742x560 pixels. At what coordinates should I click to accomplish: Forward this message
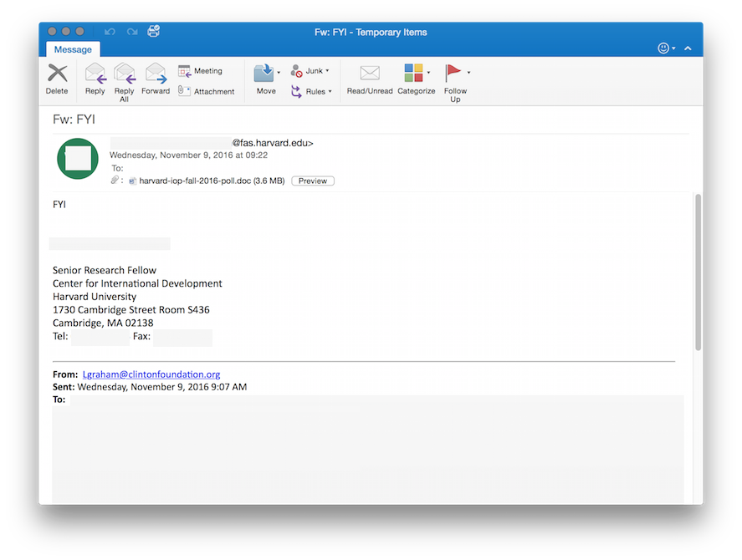point(156,78)
